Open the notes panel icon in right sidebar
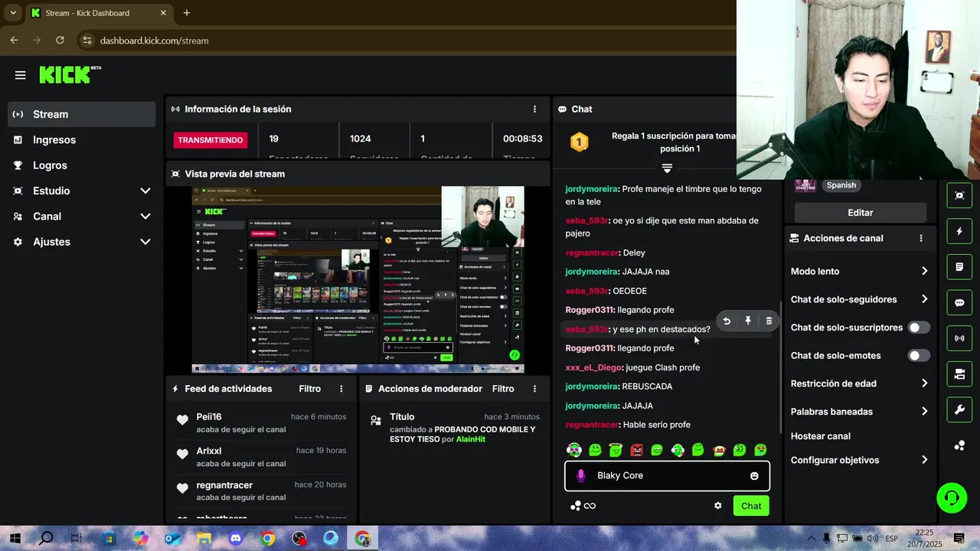The image size is (980, 551). [959, 267]
